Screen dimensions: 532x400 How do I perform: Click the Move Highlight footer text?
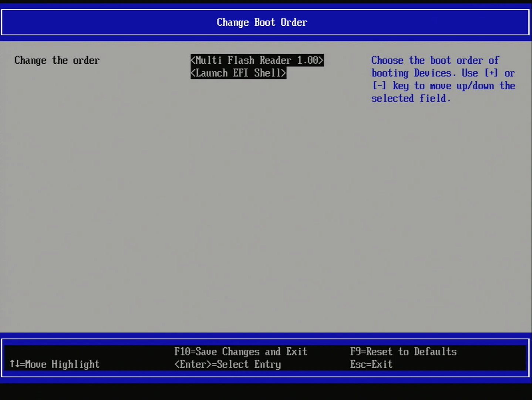pyautogui.click(x=62, y=364)
